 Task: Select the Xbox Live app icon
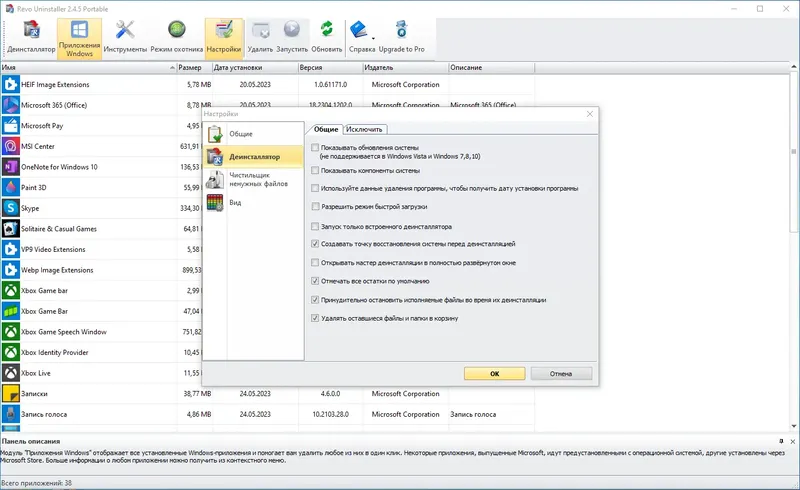pos(11,373)
